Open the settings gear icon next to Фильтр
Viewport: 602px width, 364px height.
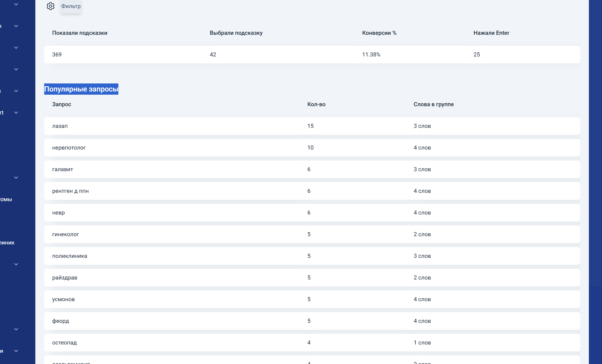50,6
